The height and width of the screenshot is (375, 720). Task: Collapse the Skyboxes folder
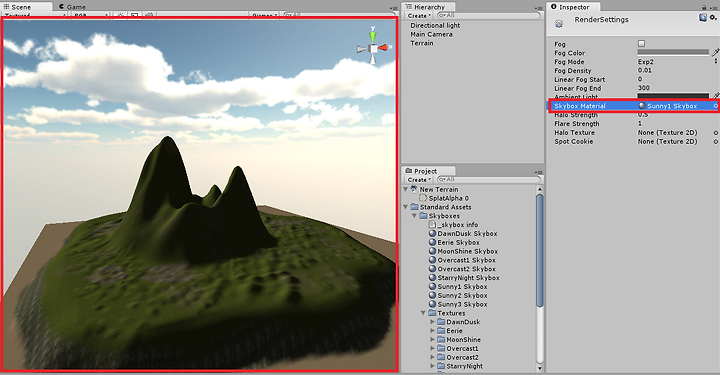[x=414, y=216]
